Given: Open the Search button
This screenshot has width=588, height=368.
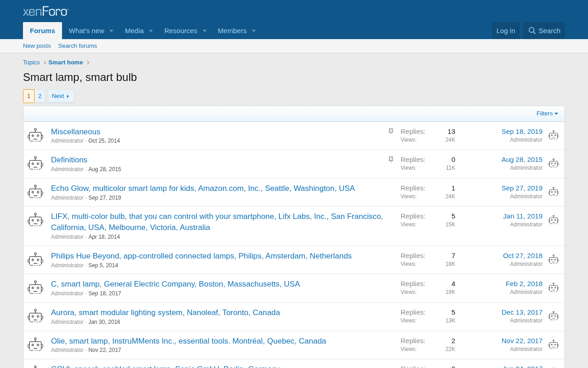Looking at the screenshot, I should pos(544,31).
